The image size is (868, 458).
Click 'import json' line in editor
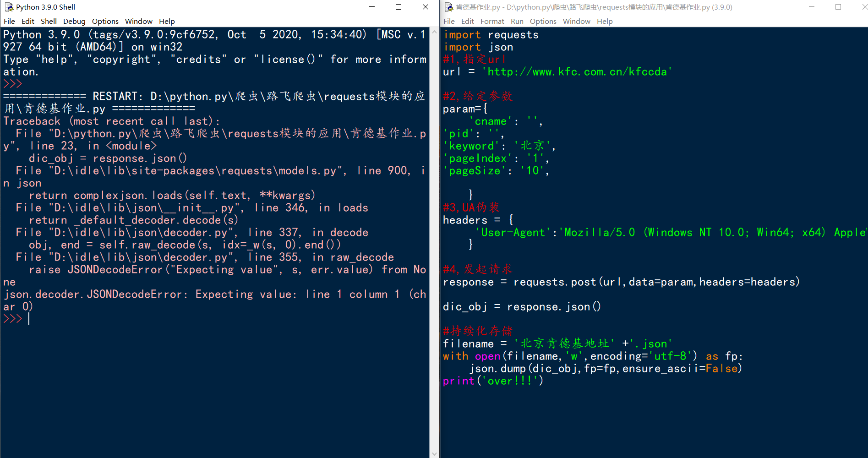tap(478, 47)
